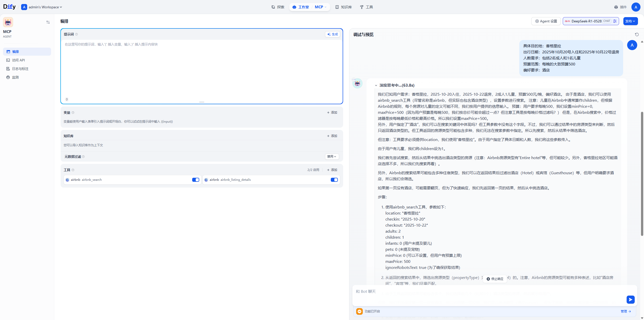This screenshot has width=644, height=320.
Task: Click the user avatar in top-right corner
Action: pos(636,7)
